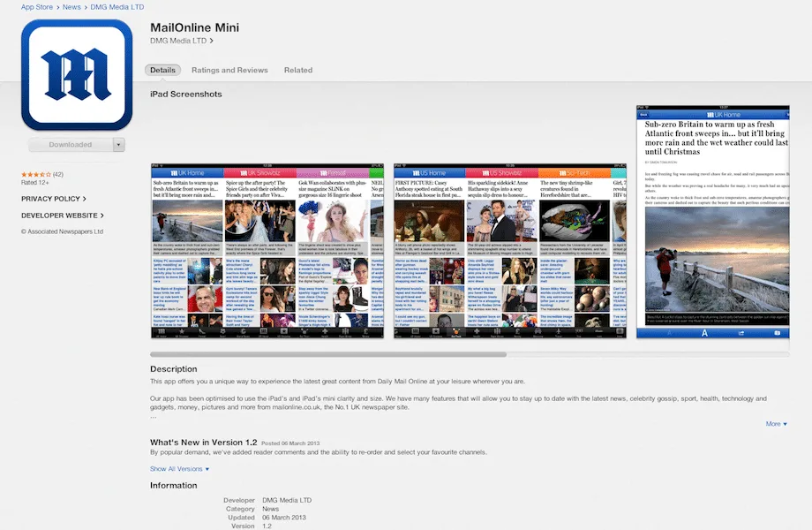The width and height of the screenshot is (812, 530).
Task: View the US Home grid screenshot
Action: (510, 252)
